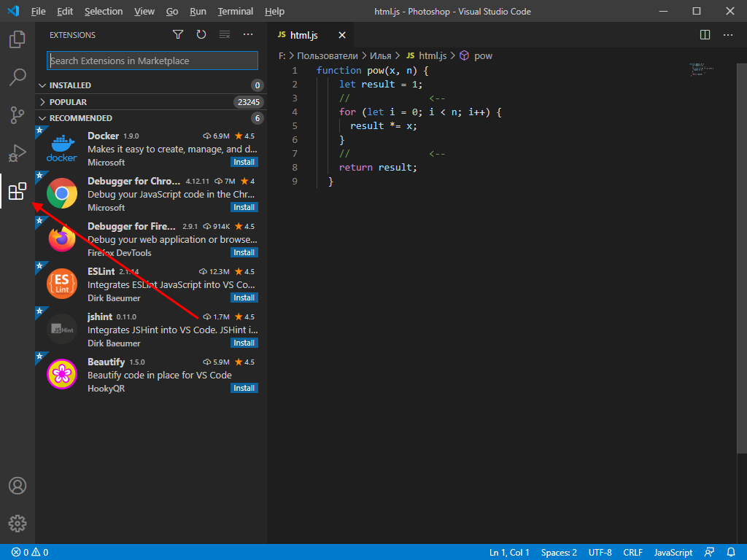Refresh the extensions list

(201, 34)
